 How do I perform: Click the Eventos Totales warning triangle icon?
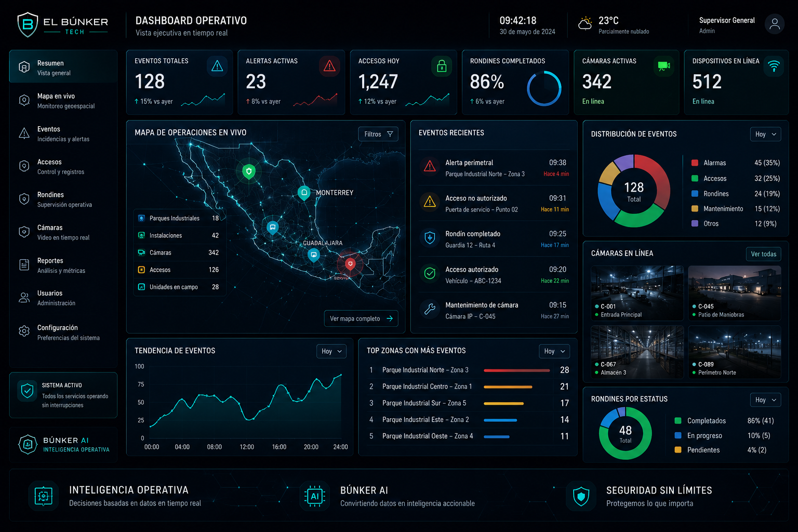[x=217, y=66]
